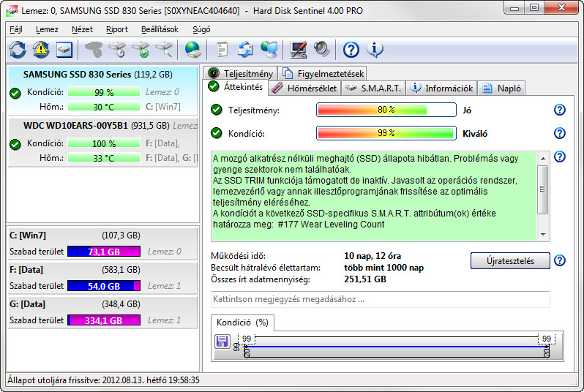Viewport: 584px width, 392px height.
Task: Click the help icon next to Újratesztelés
Action: [x=559, y=260]
